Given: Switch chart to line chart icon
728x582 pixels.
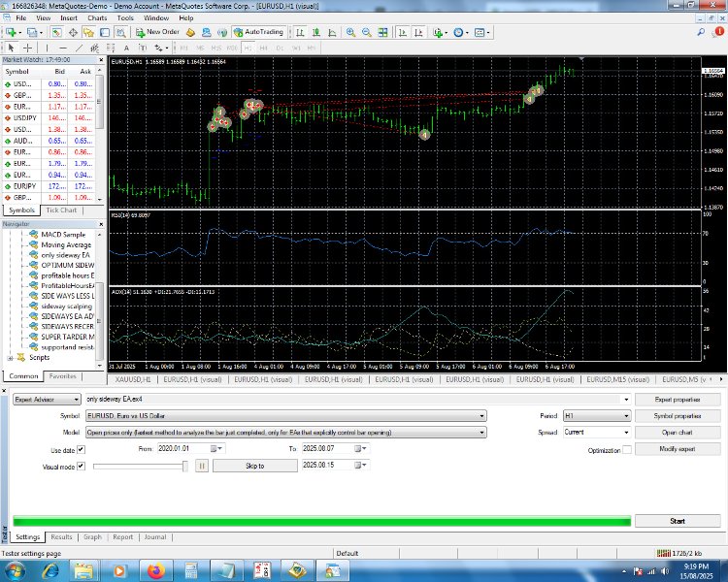Looking at the screenshot, I should coord(332,32).
